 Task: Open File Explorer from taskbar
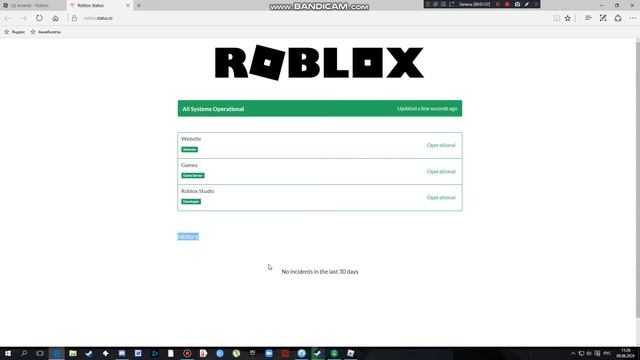click(73, 353)
